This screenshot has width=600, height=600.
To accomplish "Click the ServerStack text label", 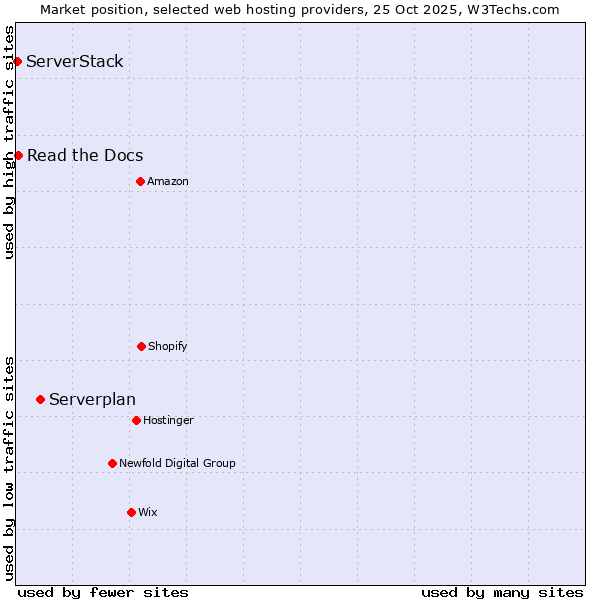I will [75, 62].
